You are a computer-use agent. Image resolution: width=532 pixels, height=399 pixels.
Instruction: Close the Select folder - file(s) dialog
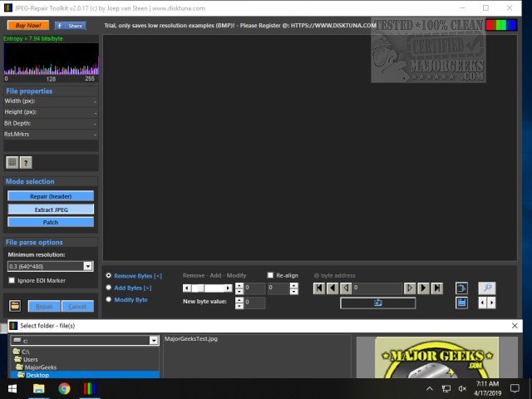point(515,326)
